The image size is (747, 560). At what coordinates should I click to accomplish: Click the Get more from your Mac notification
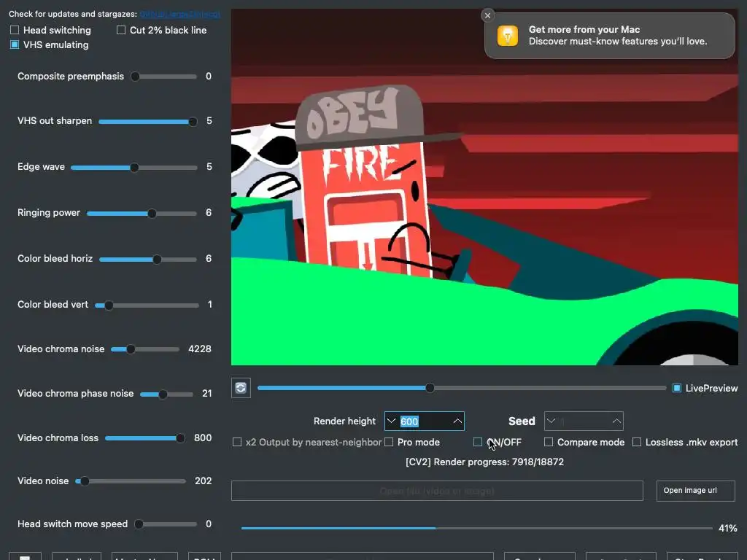(x=610, y=36)
